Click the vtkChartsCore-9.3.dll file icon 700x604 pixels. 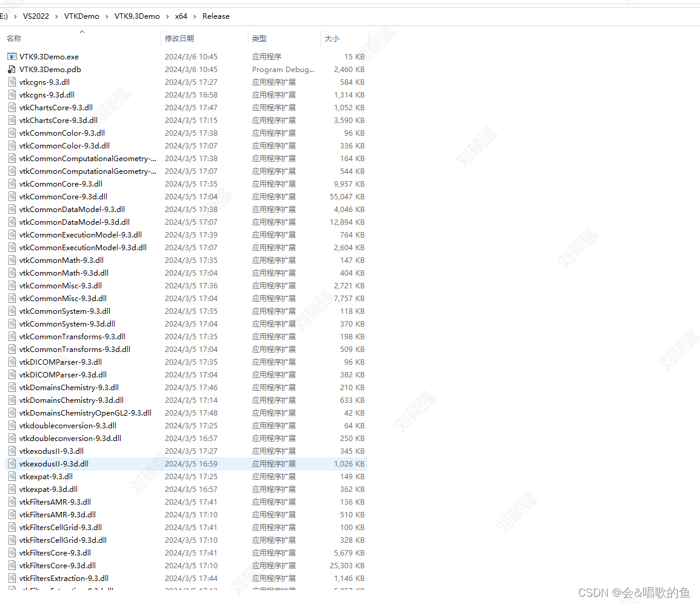point(12,107)
